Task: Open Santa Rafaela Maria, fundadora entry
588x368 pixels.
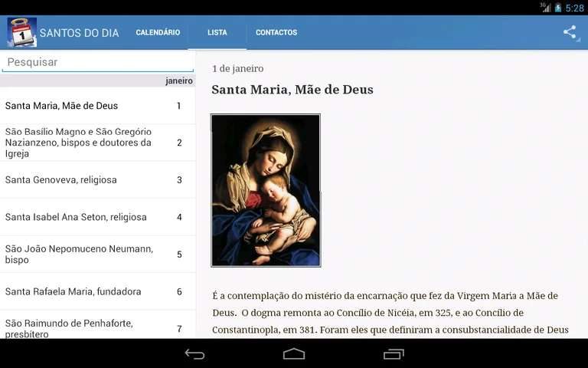Action: pos(98,291)
